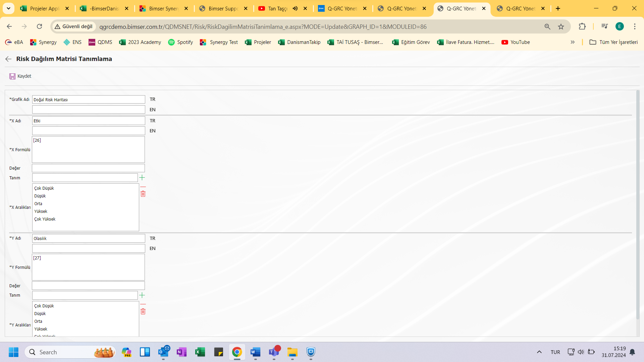Viewport: 644px width, 362px height.
Task: Click the EN label next to Y Adı
Action: click(152, 248)
